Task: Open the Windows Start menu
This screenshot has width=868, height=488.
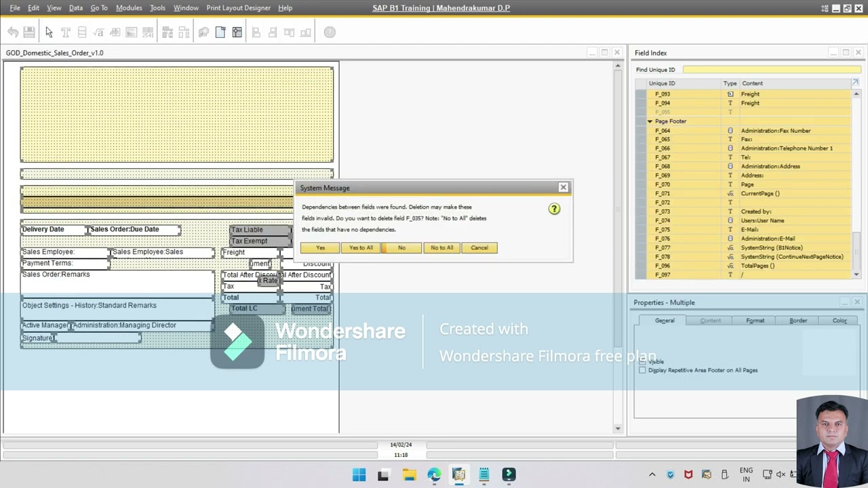Action: (359, 474)
